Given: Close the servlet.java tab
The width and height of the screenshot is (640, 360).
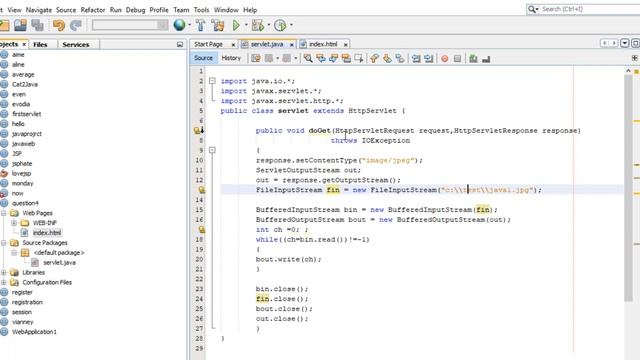Looking at the screenshot, I should coord(291,44).
